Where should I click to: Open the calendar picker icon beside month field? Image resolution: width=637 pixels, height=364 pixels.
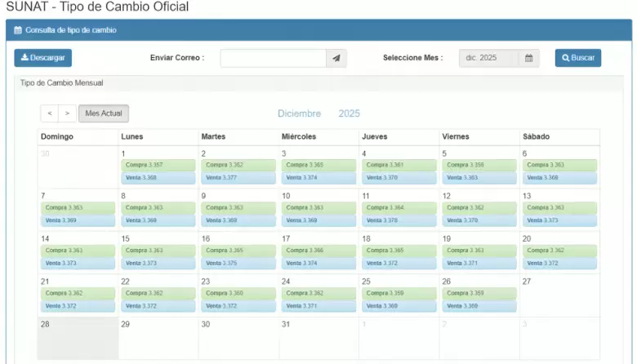point(528,58)
